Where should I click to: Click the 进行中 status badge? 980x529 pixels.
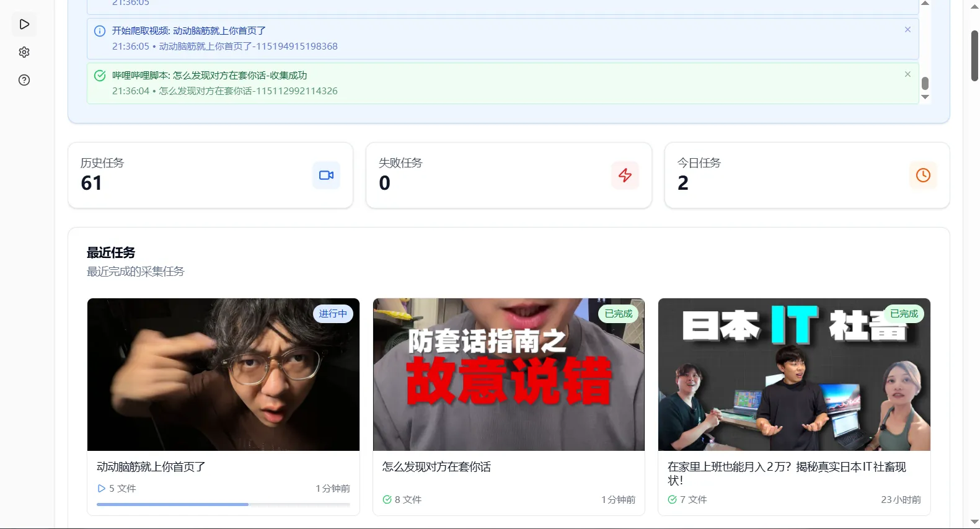tap(333, 314)
